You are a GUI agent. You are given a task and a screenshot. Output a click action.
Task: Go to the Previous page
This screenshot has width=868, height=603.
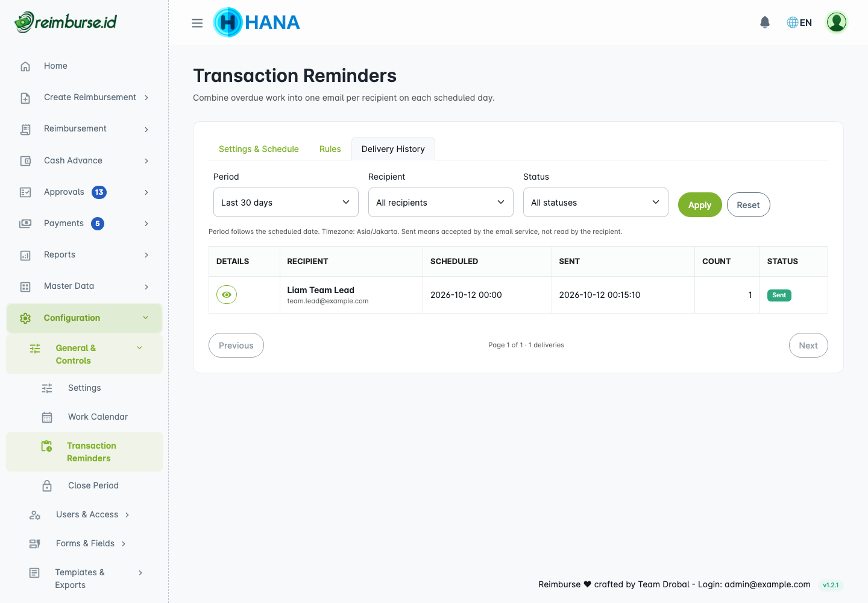click(236, 346)
